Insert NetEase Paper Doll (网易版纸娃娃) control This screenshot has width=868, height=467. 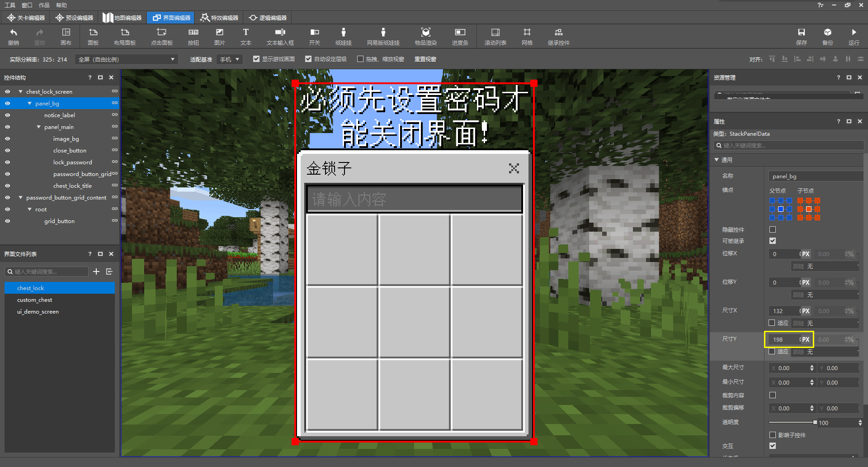383,36
